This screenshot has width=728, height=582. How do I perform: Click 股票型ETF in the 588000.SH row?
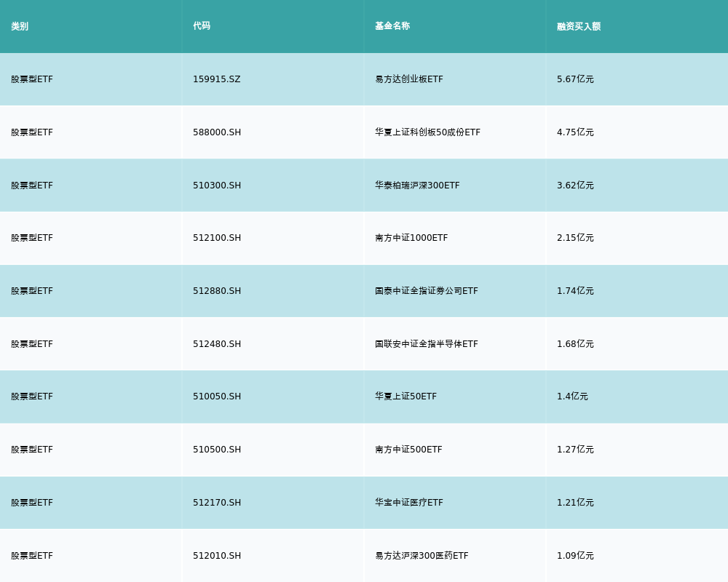pyautogui.click(x=32, y=132)
